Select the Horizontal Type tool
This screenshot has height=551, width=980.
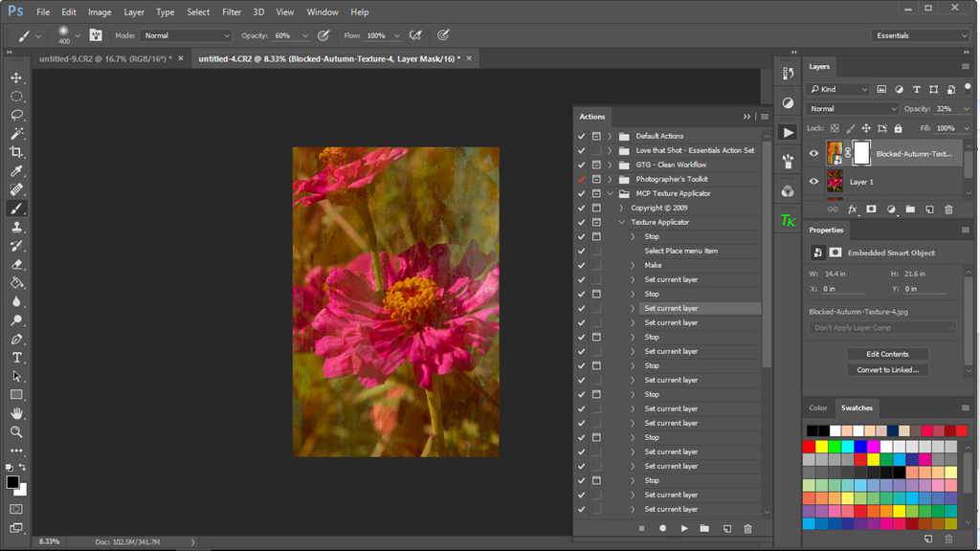(16, 358)
